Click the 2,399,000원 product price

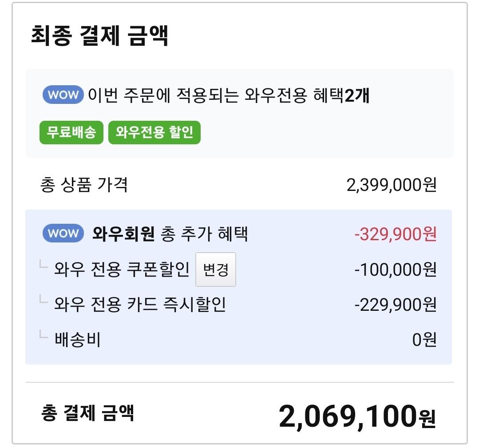(x=392, y=185)
